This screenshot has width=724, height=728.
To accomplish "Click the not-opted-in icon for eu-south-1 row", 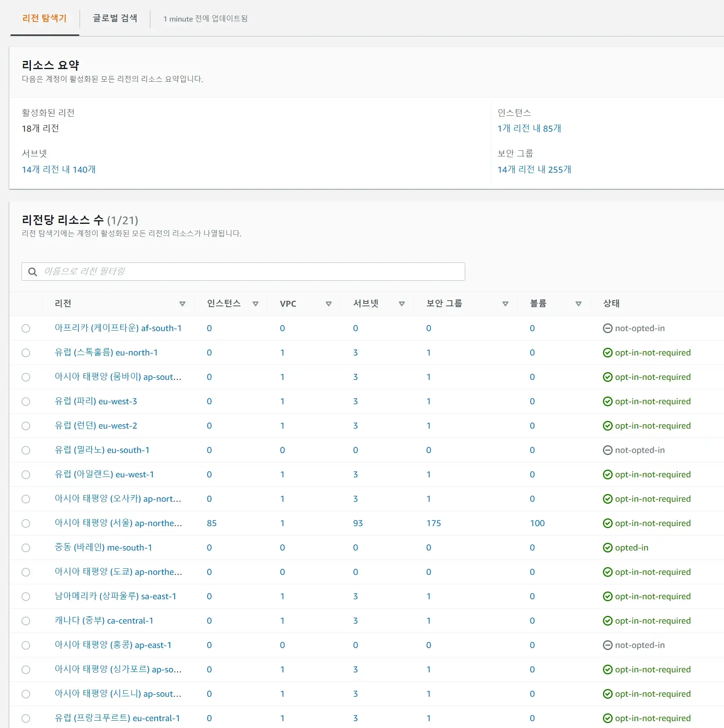I will click(607, 450).
